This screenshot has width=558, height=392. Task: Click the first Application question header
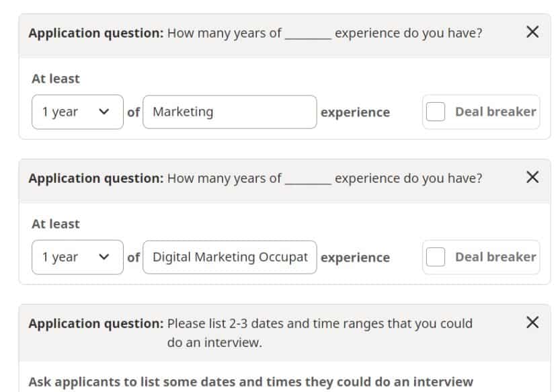[x=255, y=32]
